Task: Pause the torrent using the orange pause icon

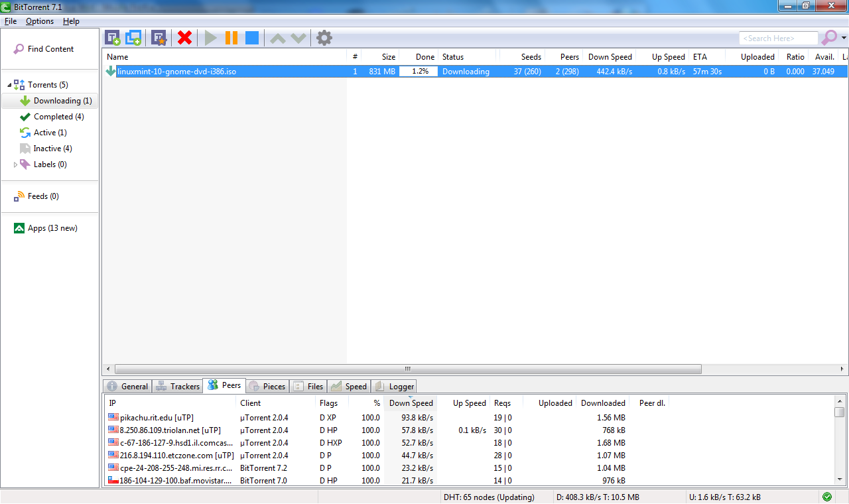Action: [x=231, y=38]
